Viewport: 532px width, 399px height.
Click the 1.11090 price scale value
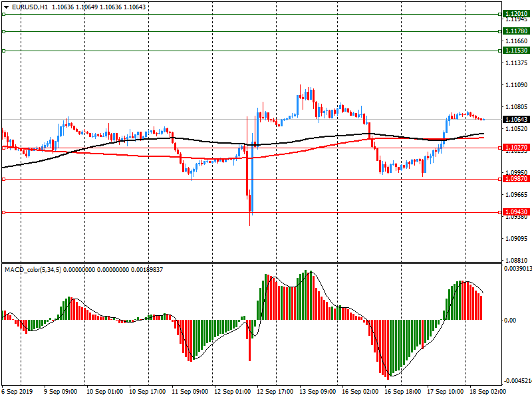[517, 85]
